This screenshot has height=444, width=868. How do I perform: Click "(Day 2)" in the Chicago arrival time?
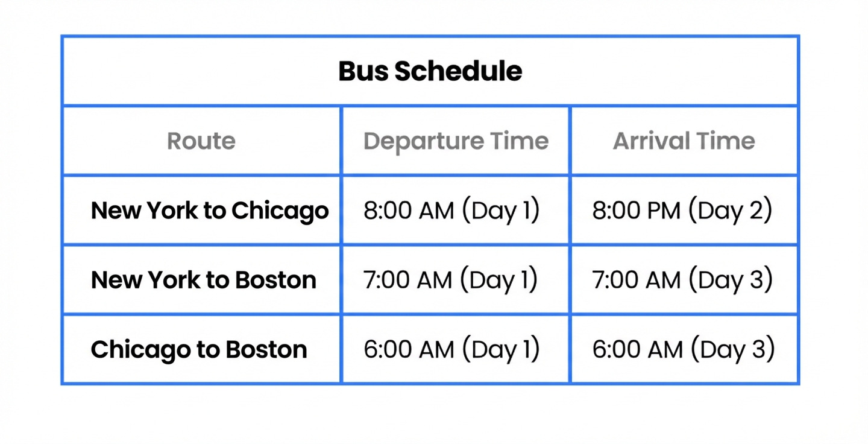coord(730,211)
